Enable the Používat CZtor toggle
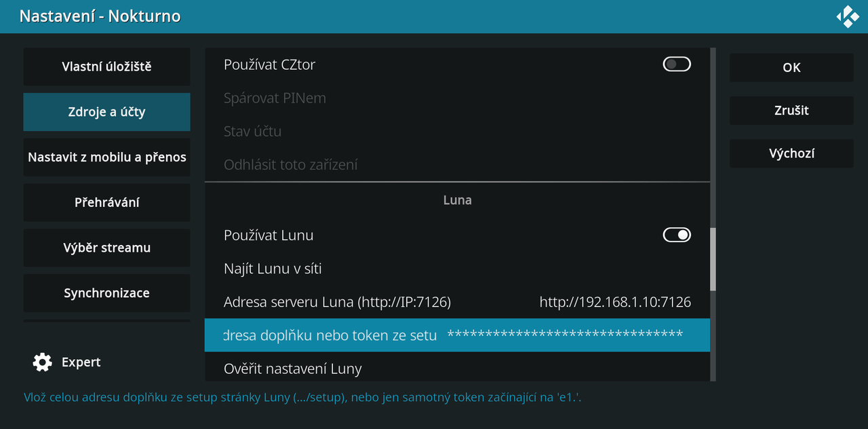The image size is (868, 429). [677, 64]
